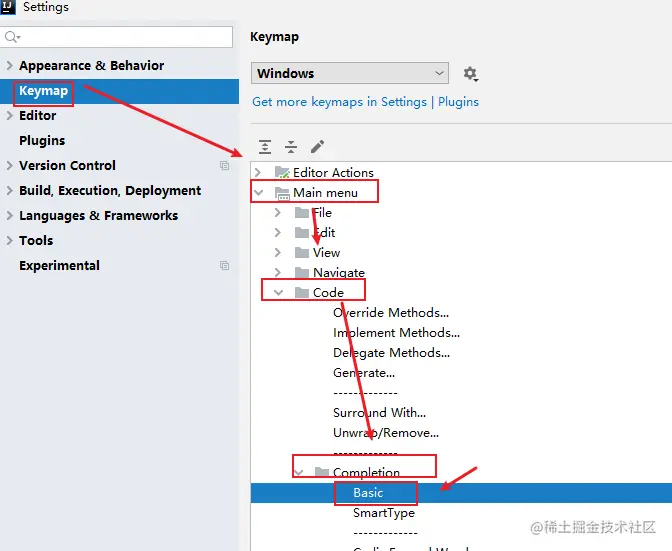Select Implement Methods... action
This screenshot has height=551, width=672.
tap(396, 333)
